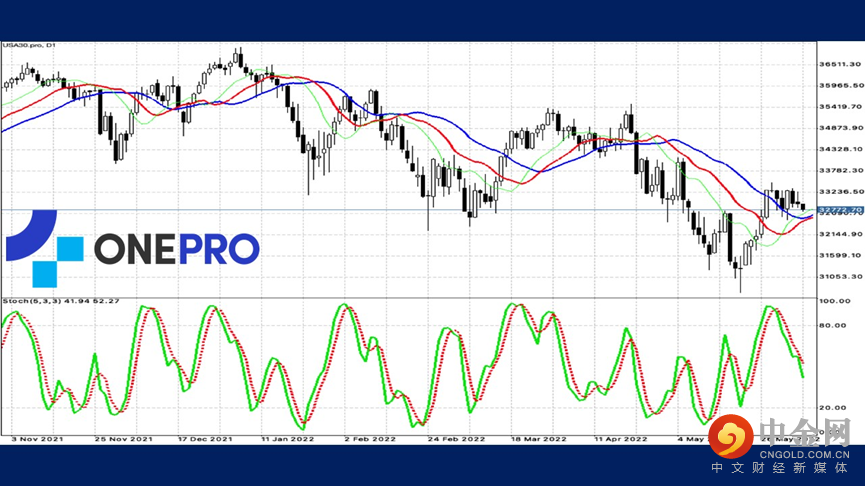Viewport: 865px width, 486px height.
Task: Pick the 11 Jan 2022 date label
Action: coord(287,439)
